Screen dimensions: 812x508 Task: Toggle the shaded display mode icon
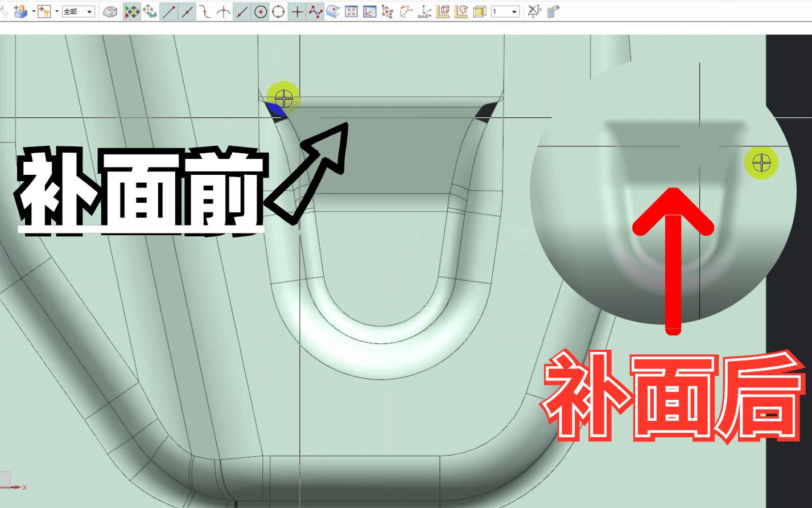click(110, 11)
